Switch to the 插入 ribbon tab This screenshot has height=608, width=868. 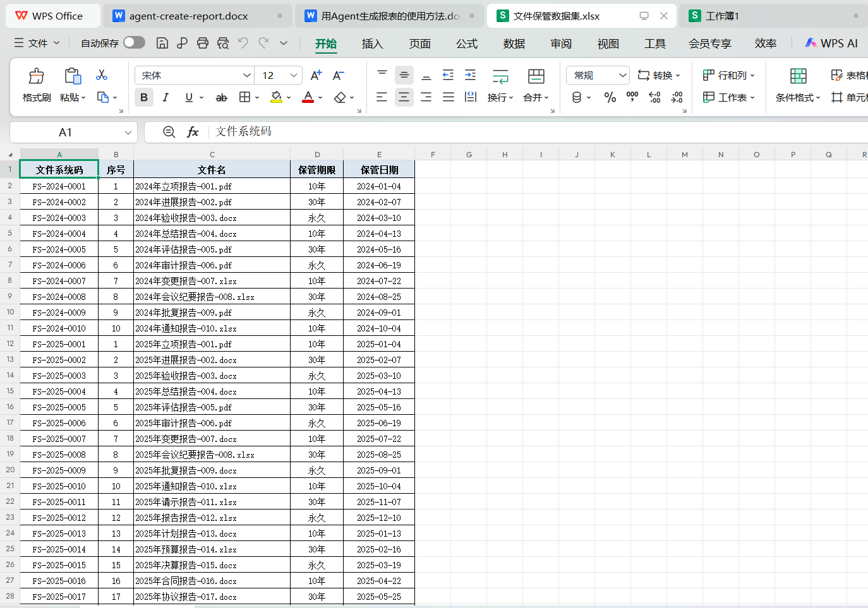pyautogui.click(x=373, y=44)
